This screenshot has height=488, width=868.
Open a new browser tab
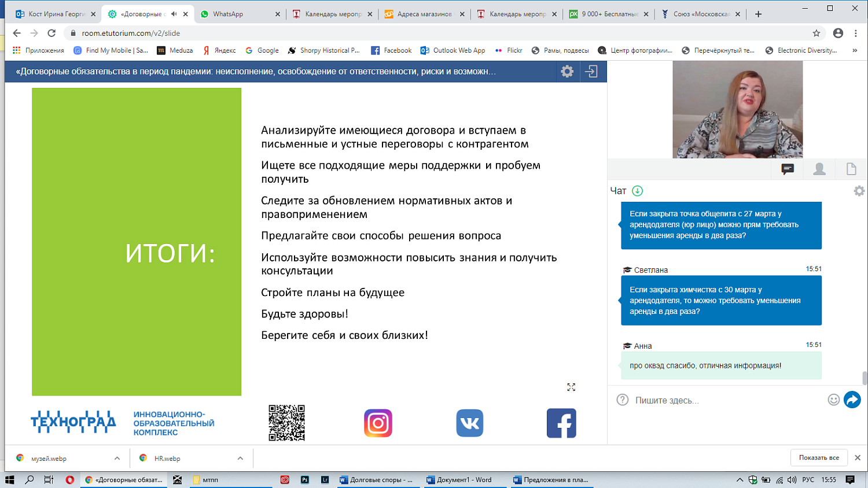(758, 14)
